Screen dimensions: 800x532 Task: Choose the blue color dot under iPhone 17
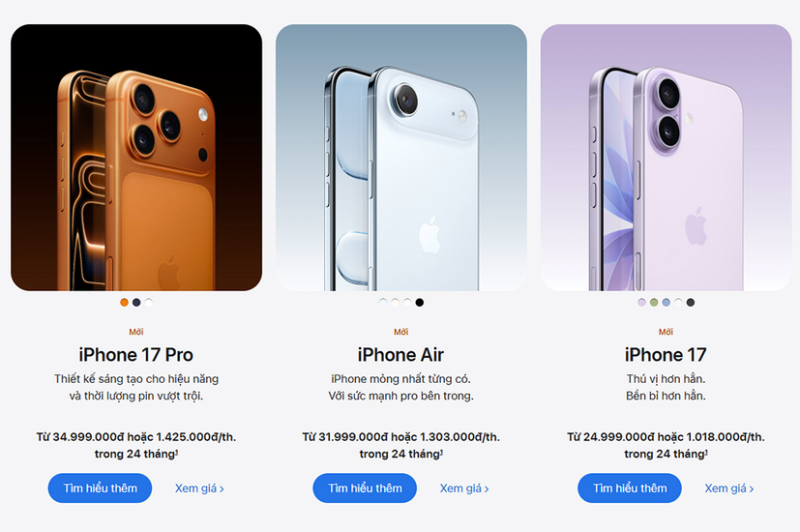tap(666, 303)
